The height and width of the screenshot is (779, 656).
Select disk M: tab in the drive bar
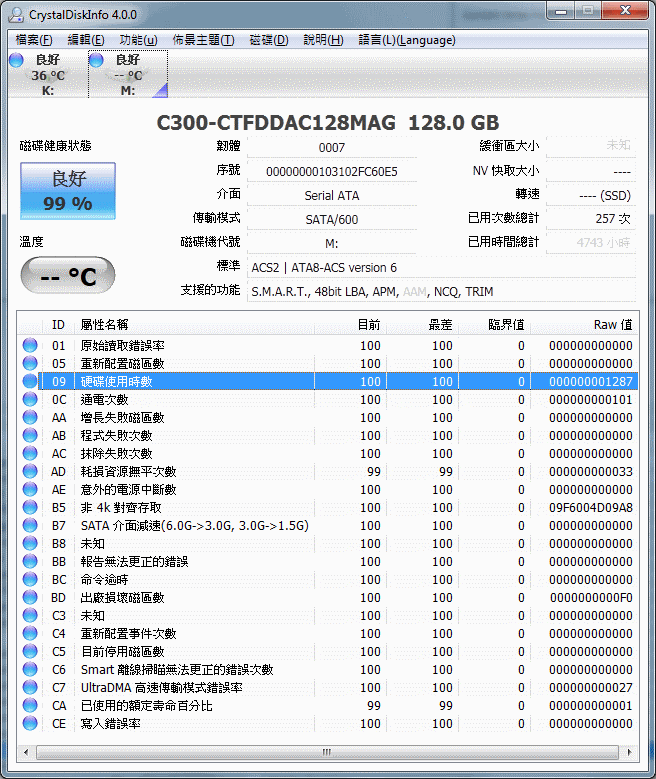[128, 75]
